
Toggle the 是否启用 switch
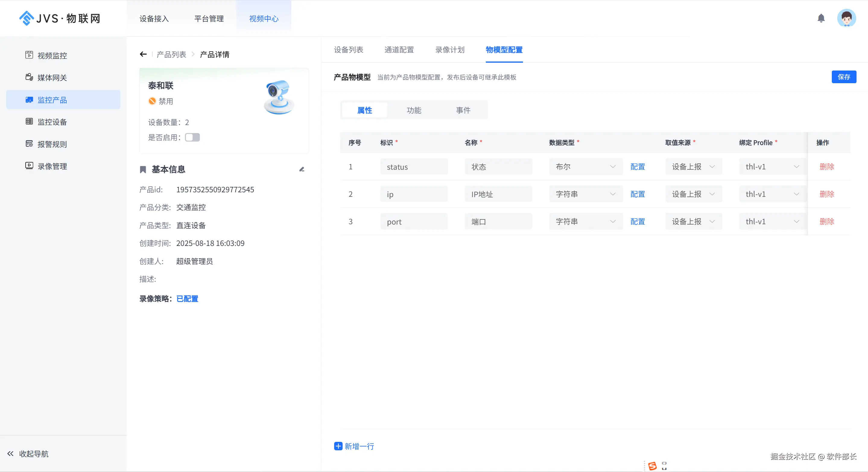[192, 137]
